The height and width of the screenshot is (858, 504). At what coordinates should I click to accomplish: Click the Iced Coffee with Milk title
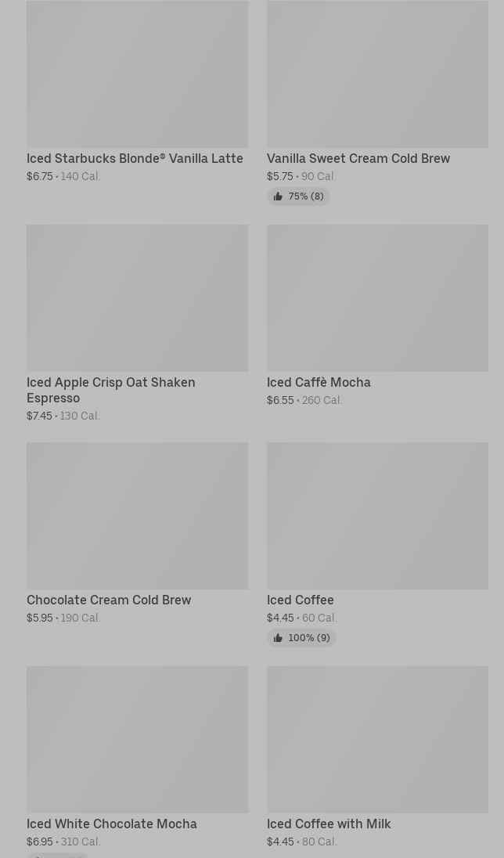click(329, 824)
